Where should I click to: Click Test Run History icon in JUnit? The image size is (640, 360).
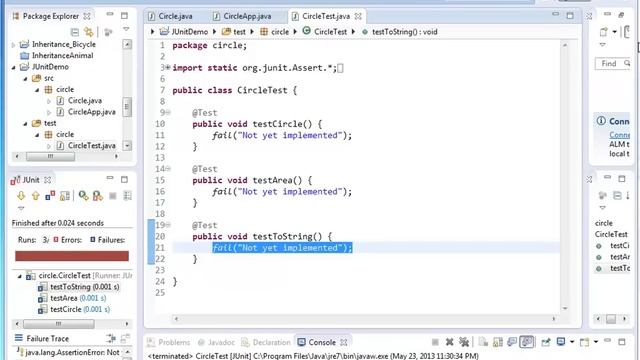127,196
